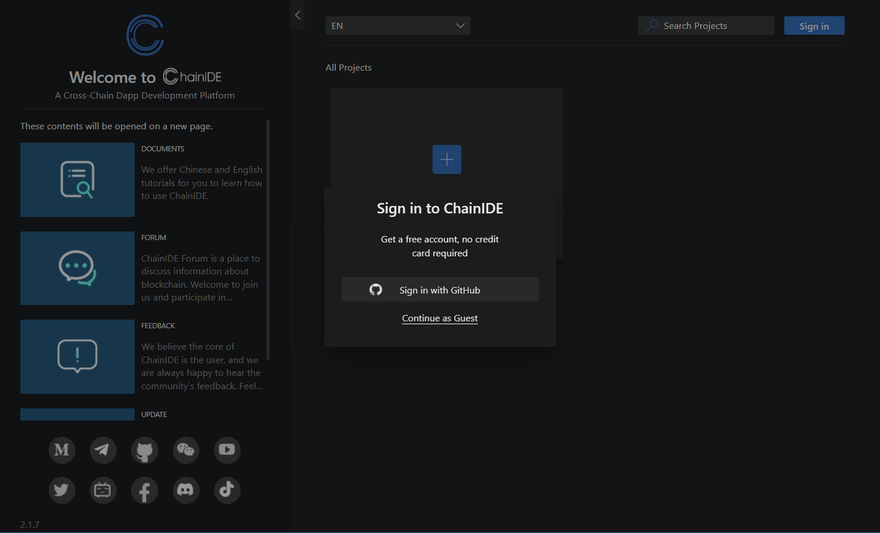Image resolution: width=880 pixels, height=533 pixels.
Task: Open the EN language dropdown
Action: tap(398, 25)
